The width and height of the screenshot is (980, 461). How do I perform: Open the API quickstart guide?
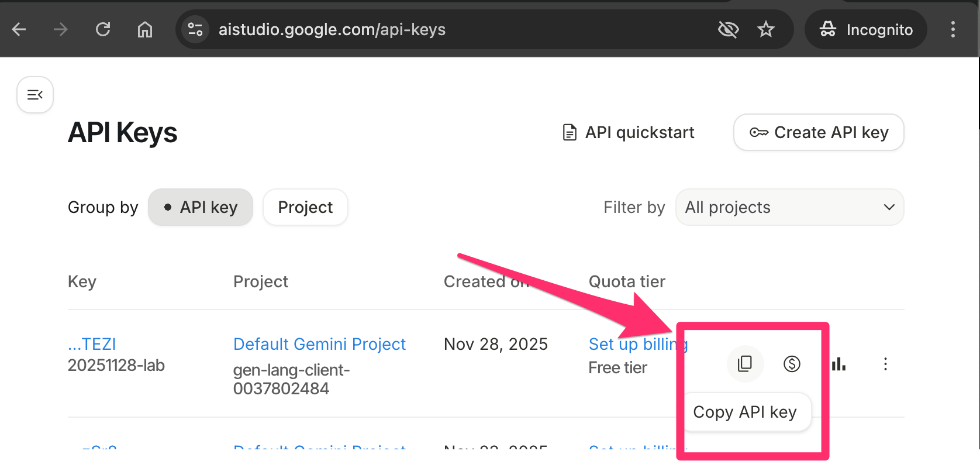point(629,132)
